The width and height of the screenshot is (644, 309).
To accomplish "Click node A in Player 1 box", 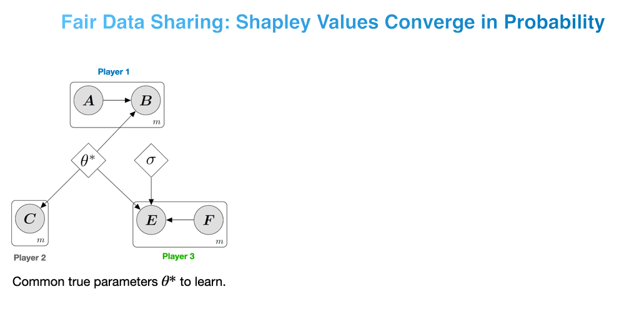I will (x=88, y=101).
